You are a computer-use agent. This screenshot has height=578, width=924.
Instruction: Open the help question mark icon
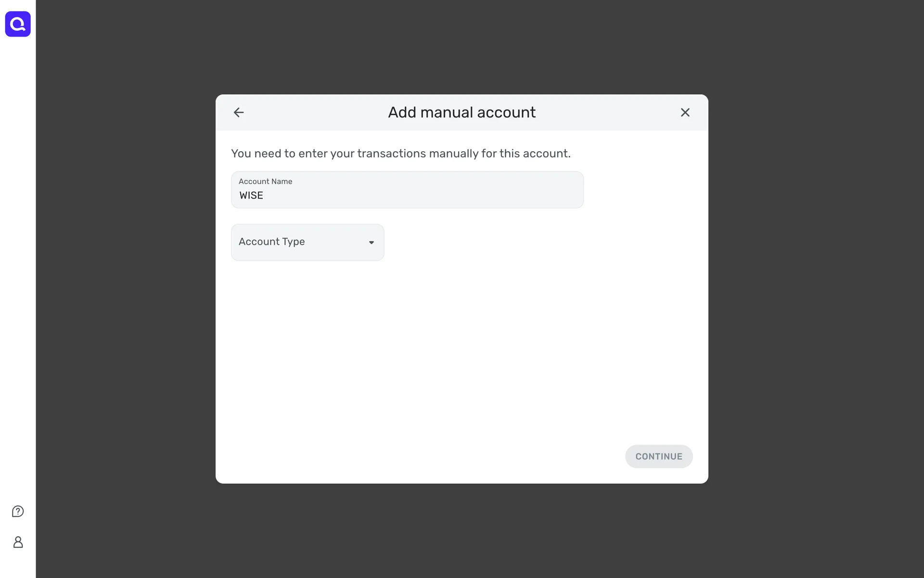(18, 511)
